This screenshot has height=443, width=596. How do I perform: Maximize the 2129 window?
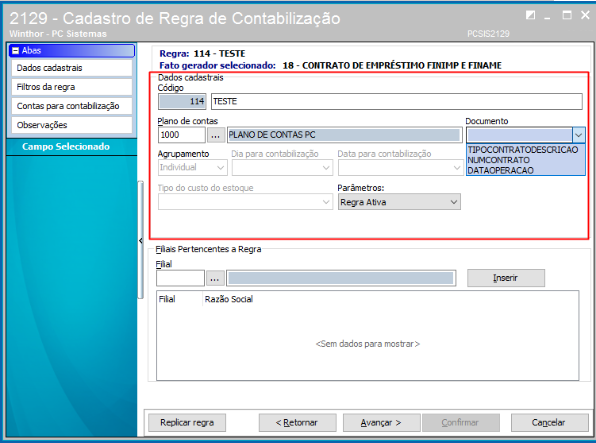(x=567, y=15)
